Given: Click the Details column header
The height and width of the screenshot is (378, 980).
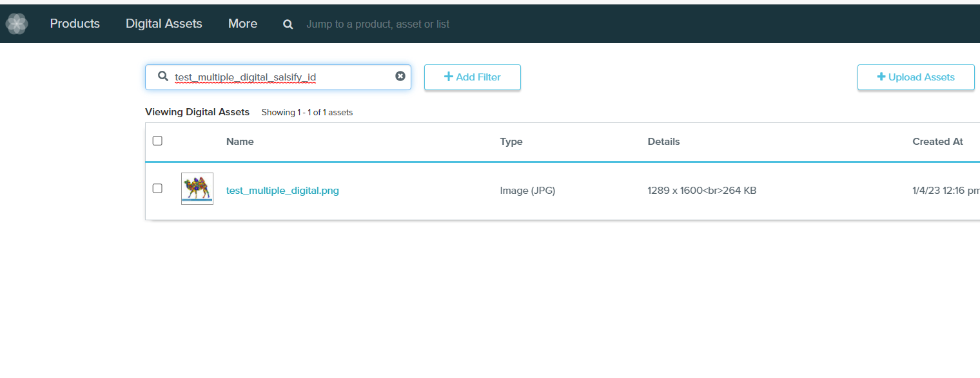Looking at the screenshot, I should [x=663, y=142].
